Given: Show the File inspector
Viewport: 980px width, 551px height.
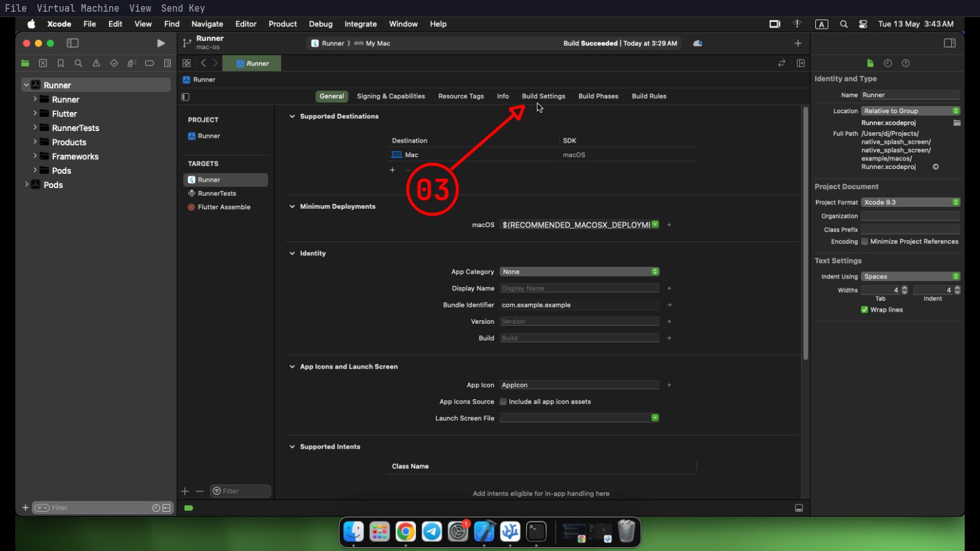Looking at the screenshot, I should click(x=870, y=63).
